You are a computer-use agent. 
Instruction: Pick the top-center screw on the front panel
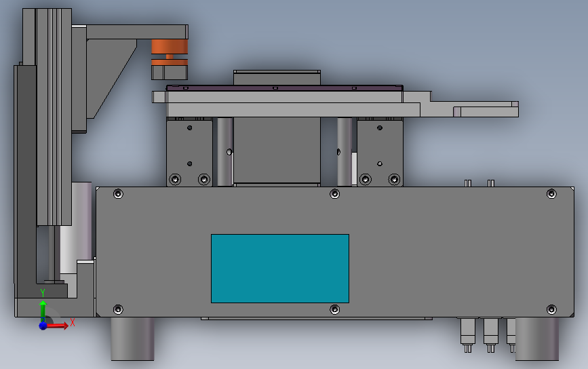click(334, 194)
